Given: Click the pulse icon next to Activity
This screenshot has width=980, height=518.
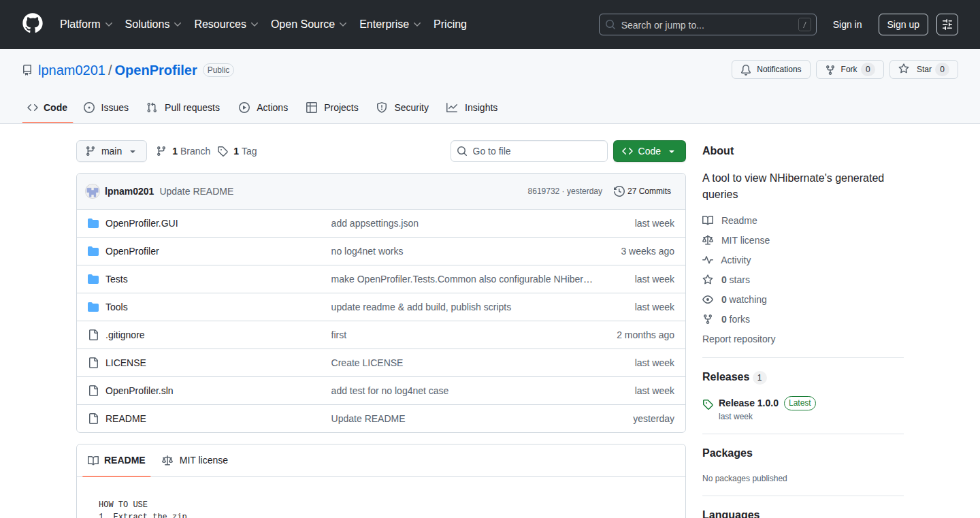Looking at the screenshot, I should click(x=708, y=260).
